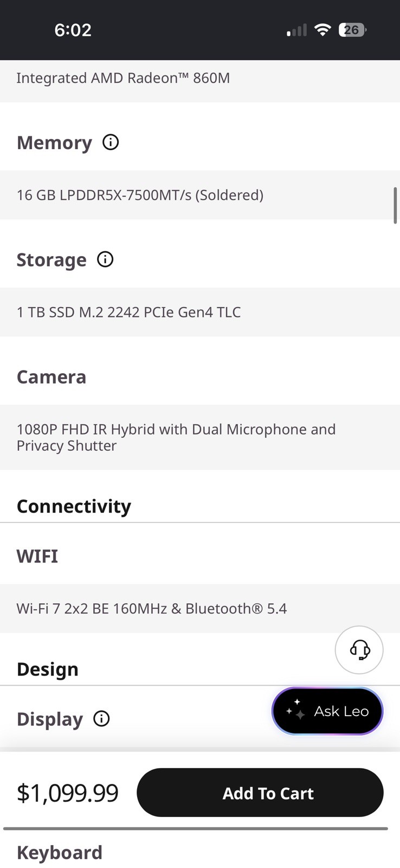Tap the Memory info icon

pos(111,142)
